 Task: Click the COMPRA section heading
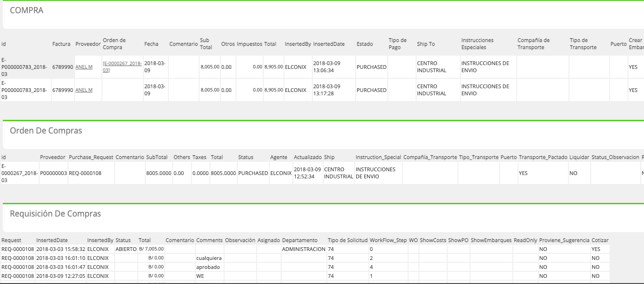click(x=27, y=10)
